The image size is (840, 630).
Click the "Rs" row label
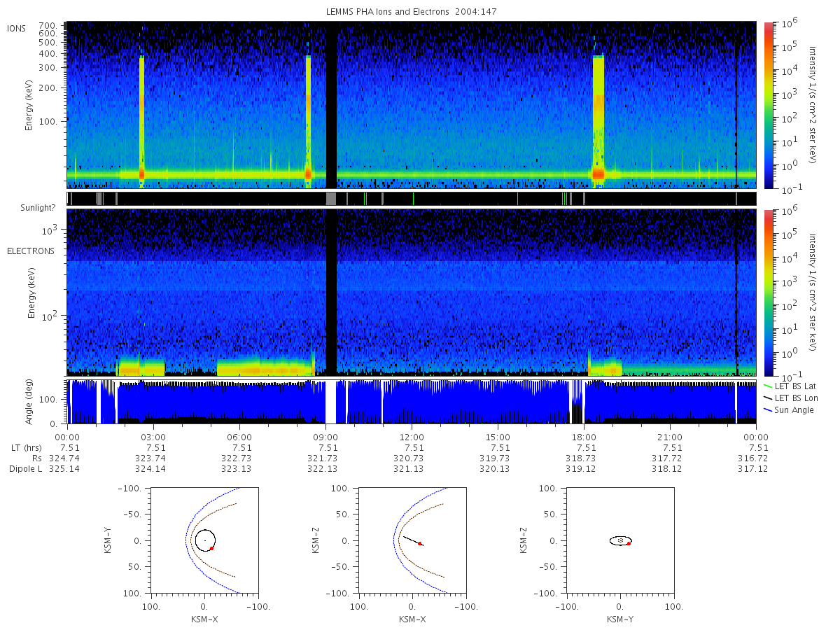[37, 458]
